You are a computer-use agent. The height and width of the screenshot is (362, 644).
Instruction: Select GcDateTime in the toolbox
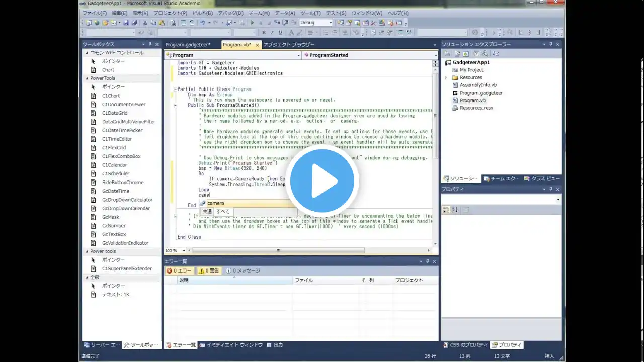coord(115,191)
